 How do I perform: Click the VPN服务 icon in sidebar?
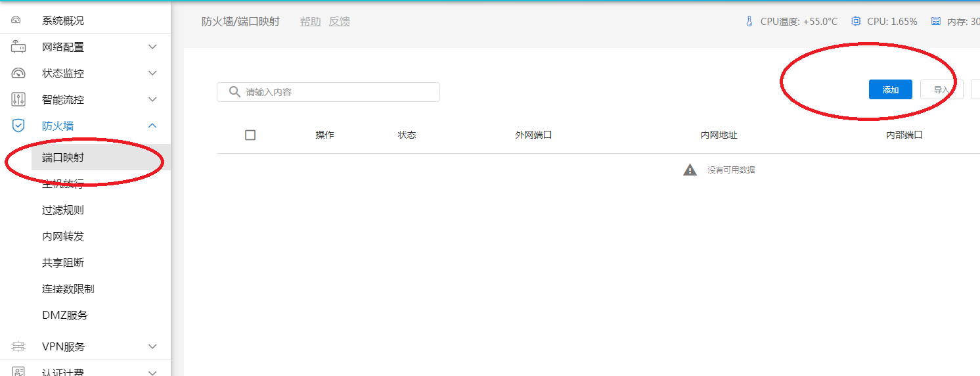[x=18, y=346]
